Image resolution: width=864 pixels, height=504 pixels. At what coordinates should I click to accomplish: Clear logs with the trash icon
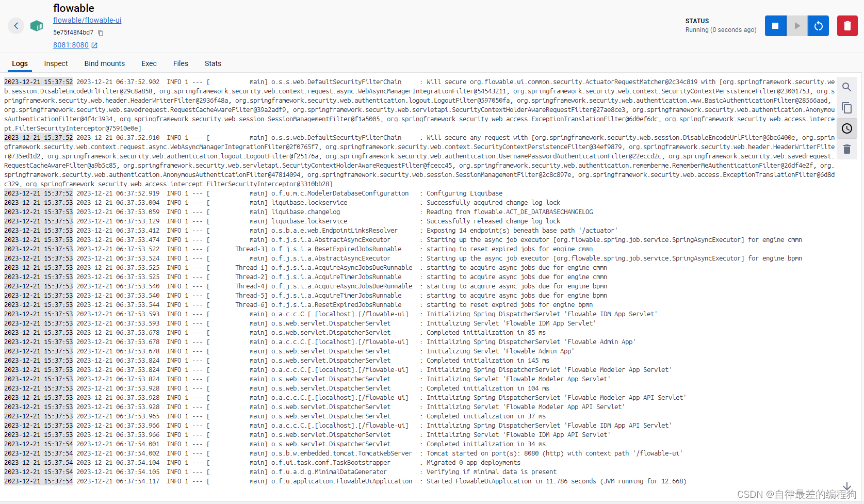847,149
